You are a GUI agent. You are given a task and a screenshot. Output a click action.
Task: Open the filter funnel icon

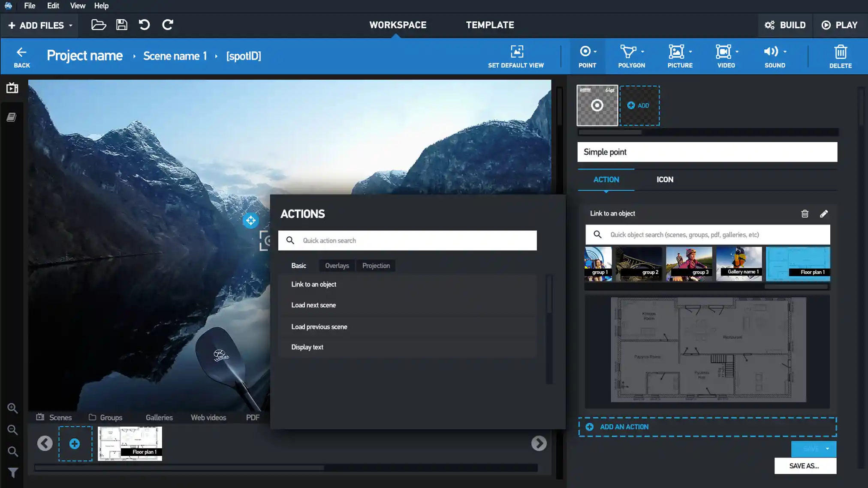pyautogui.click(x=12, y=473)
